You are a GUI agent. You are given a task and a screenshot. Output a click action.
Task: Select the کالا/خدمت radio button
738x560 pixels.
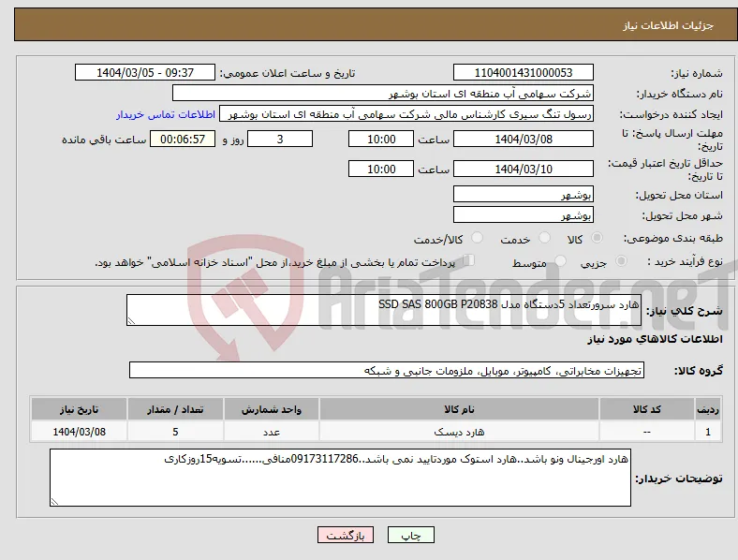tap(477, 238)
